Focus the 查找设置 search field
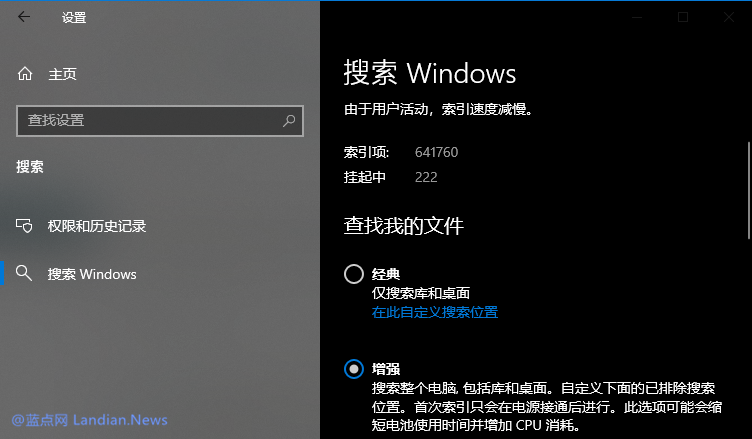The width and height of the screenshot is (752, 439). [160, 121]
